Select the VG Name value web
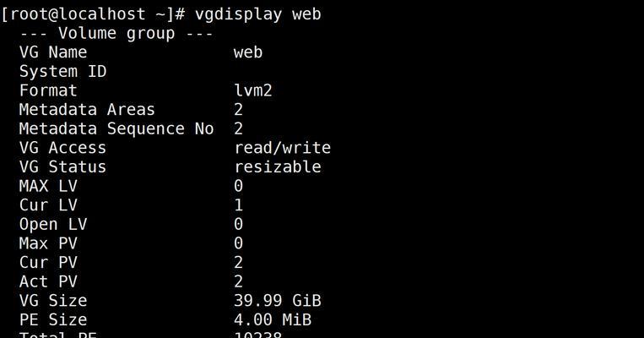The height and width of the screenshot is (338, 644). tap(248, 52)
